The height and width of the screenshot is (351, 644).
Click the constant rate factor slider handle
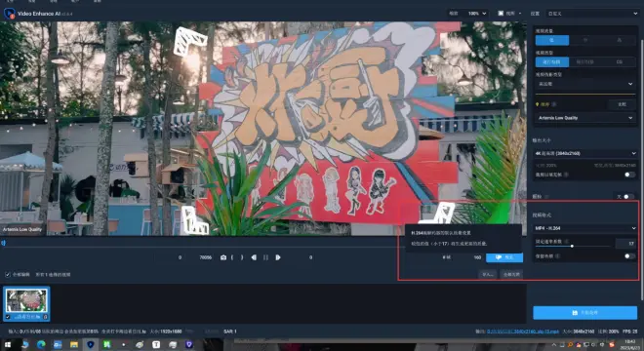572,246
